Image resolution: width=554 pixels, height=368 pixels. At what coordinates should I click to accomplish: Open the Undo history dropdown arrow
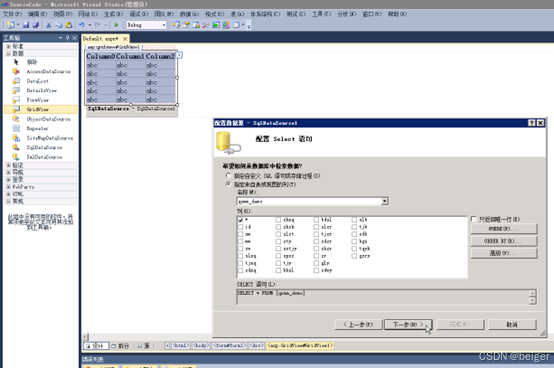90,25
